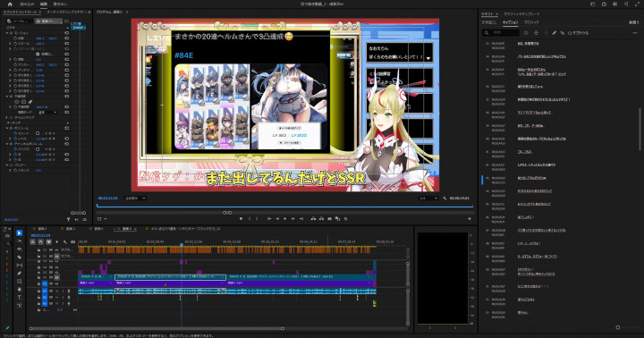Hide the V1 track output eye
The width and height of the screenshot is (644, 338).
[56, 283]
